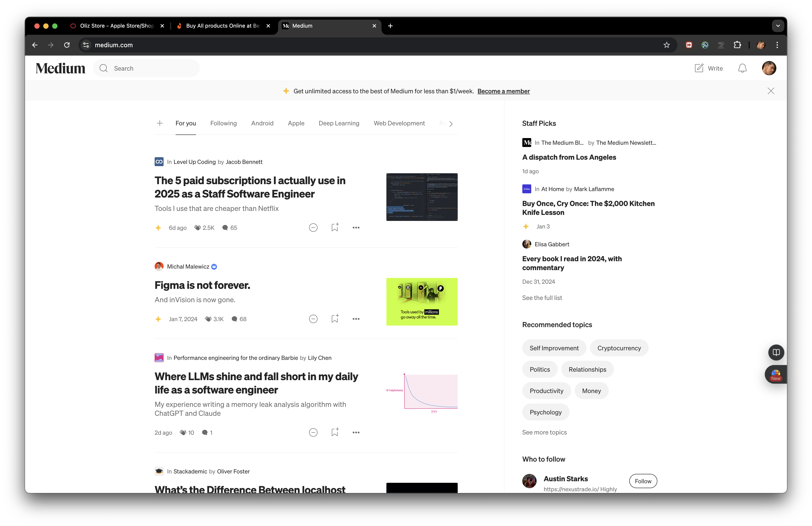The width and height of the screenshot is (812, 526).
Task: Open more options for Figma is not forever
Action: (356, 319)
